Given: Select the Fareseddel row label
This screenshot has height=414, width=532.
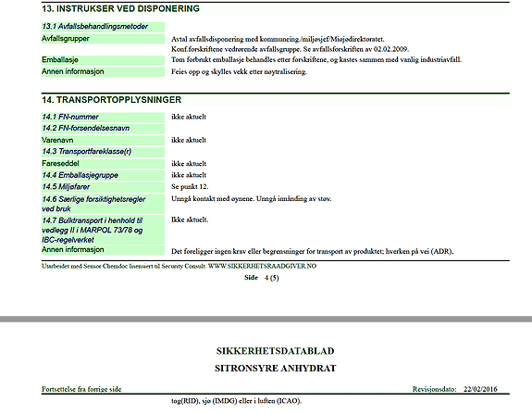Looking at the screenshot, I should 60,164.
